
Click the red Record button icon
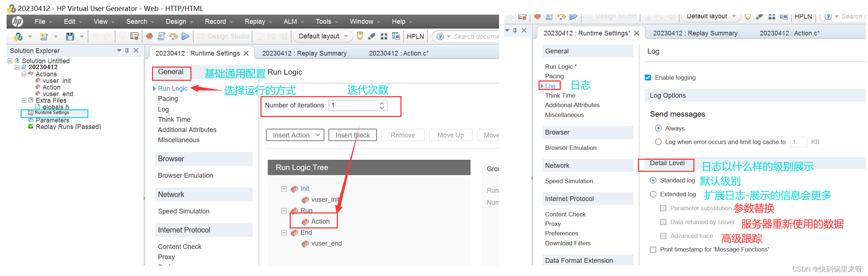[149, 36]
